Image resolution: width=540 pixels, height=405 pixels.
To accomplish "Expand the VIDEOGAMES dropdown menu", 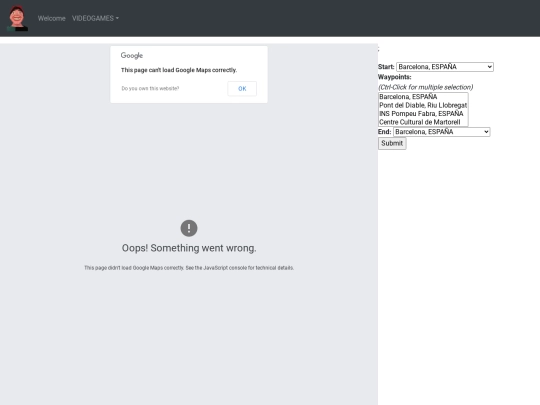I will point(95,18).
